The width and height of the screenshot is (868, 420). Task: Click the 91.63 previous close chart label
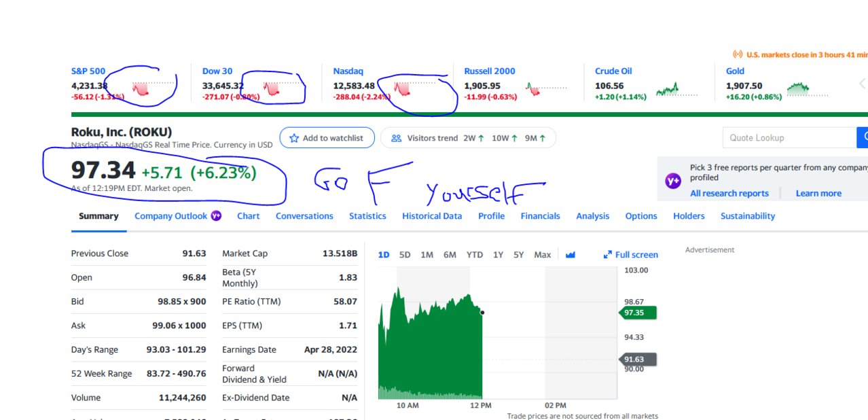638,360
